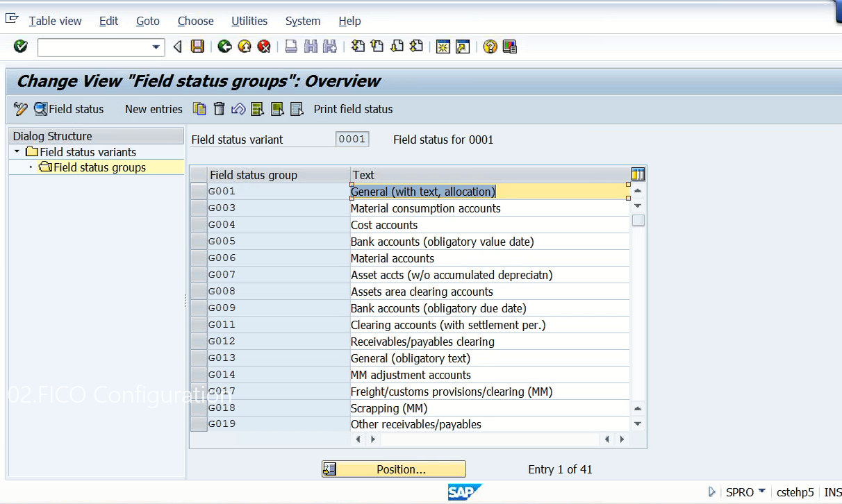This screenshot has height=504, width=842.
Task: Click the table's top scroll-up arrow
Action: click(x=638, y=191)
